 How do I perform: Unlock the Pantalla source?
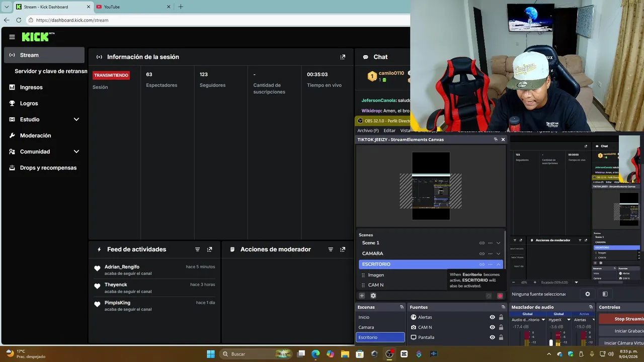point(501,337)
